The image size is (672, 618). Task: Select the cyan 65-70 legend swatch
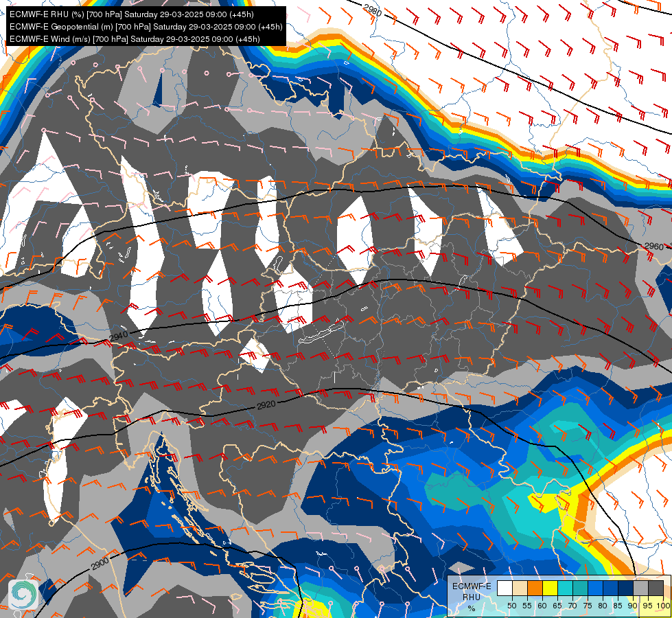pos(566,588)
